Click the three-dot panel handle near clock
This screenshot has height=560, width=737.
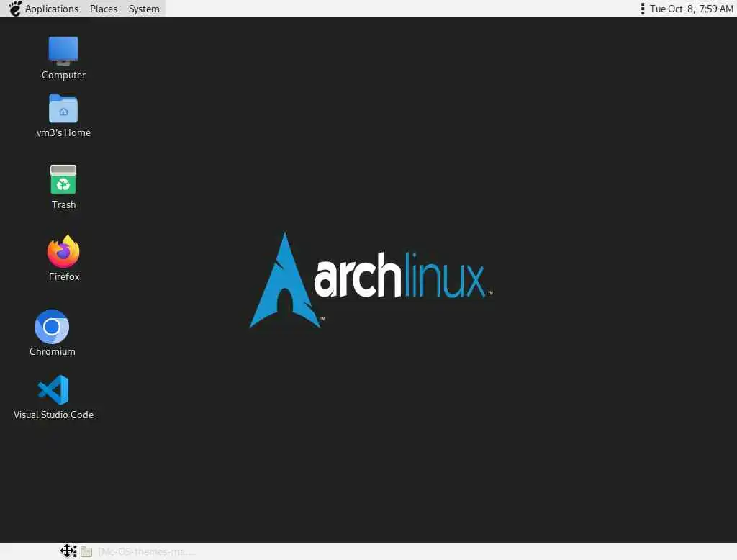pyautogui.click(x=643, y=9)
